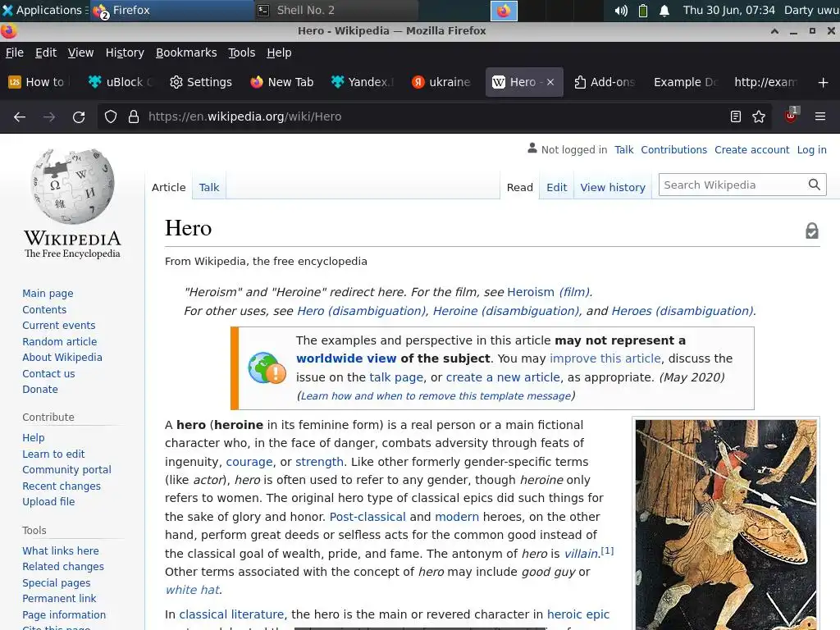Image resolution: width=840 pixels, height=630 pixels.
Task: Open the uBlock Origin extension icon
Action: pyautogui.click(x=791, y=116)
